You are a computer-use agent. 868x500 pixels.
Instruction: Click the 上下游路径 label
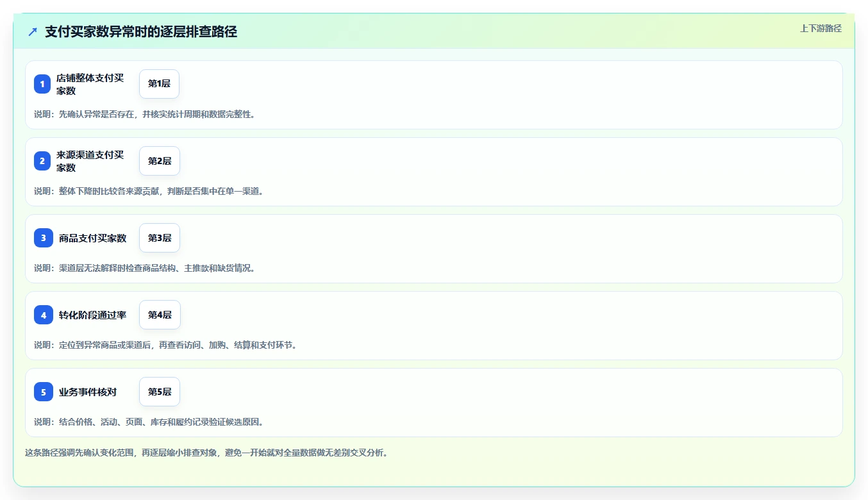pyautogui.click(x=821, y=28)
